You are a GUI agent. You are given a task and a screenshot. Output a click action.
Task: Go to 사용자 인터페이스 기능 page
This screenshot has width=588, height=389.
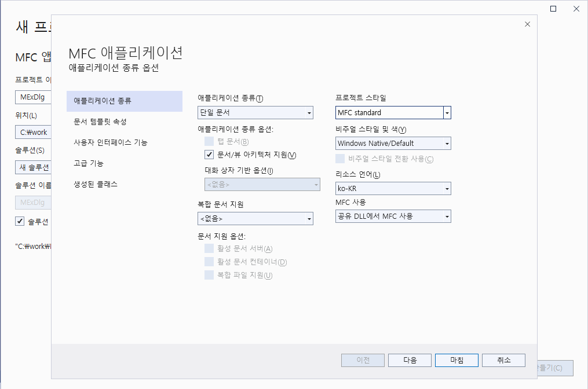click(125, 142)
